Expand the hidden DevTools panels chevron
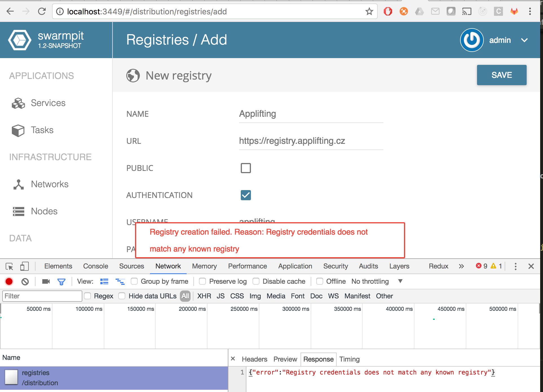Image resolution: width=543 pixels, height=392 pixels. tap(461, 266)
